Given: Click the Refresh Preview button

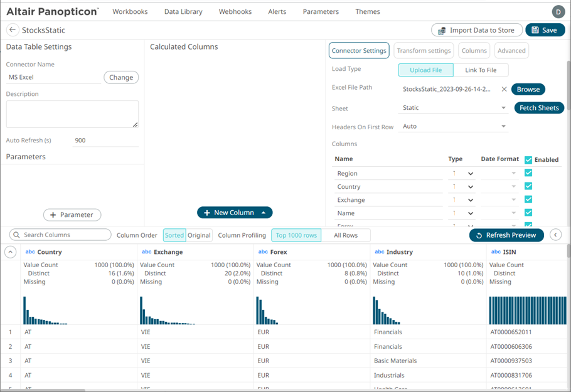Looking at the screenshot, I should pos(506,235).
